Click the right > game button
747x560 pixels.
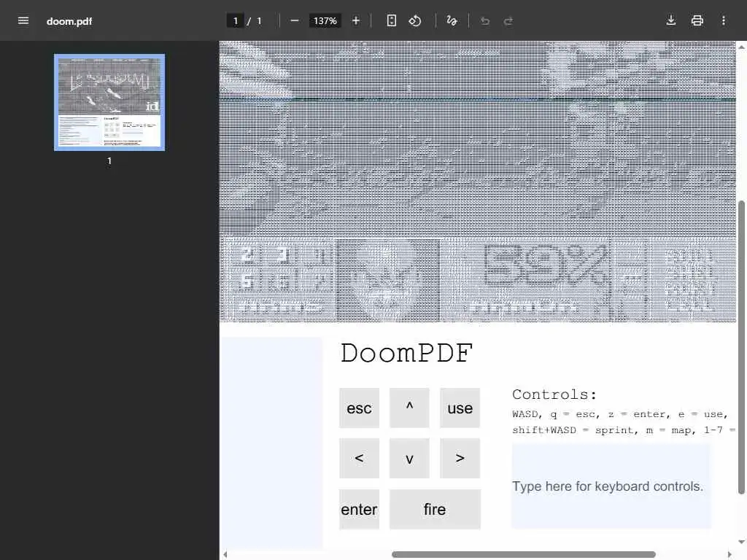pos(460,458)
